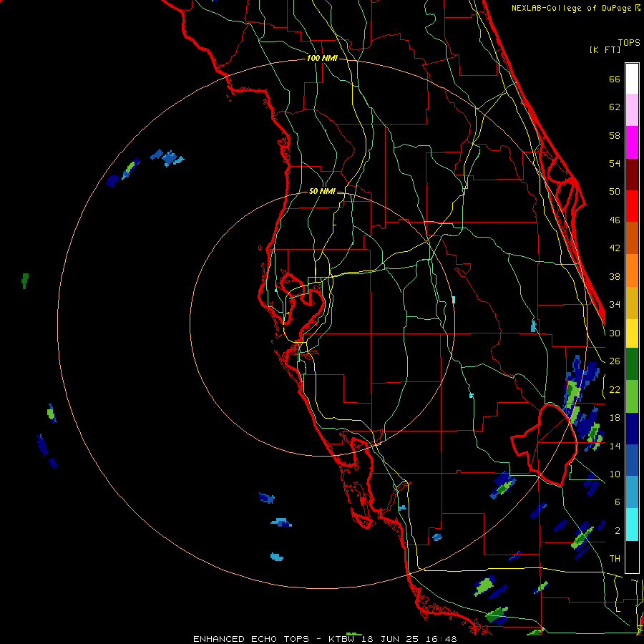644x644 pixels.
Task: Click the 22 value on the legend
Action: (x=615, y=389)
